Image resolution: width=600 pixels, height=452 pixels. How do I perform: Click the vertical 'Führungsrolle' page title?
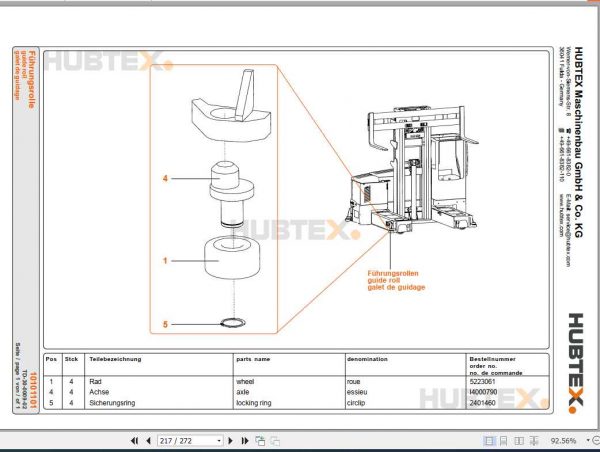pos(33,79)
